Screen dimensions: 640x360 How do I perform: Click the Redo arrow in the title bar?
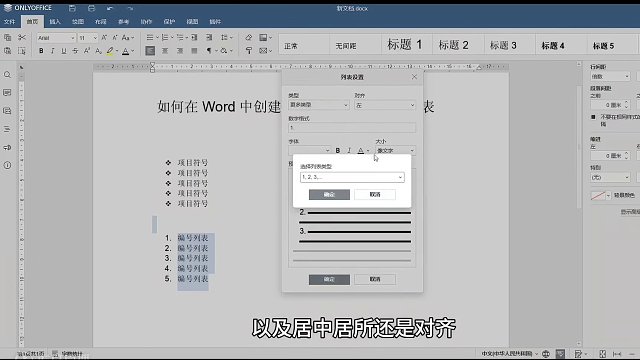point(130,8)
